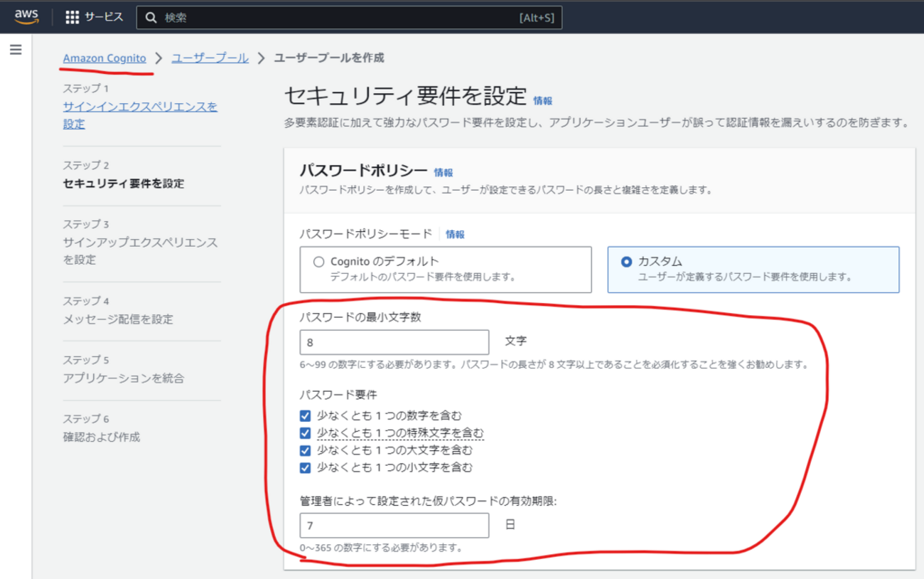Click the temporary password expiry days field
Viewport: 924px width, 579px height.
(394, 526)
